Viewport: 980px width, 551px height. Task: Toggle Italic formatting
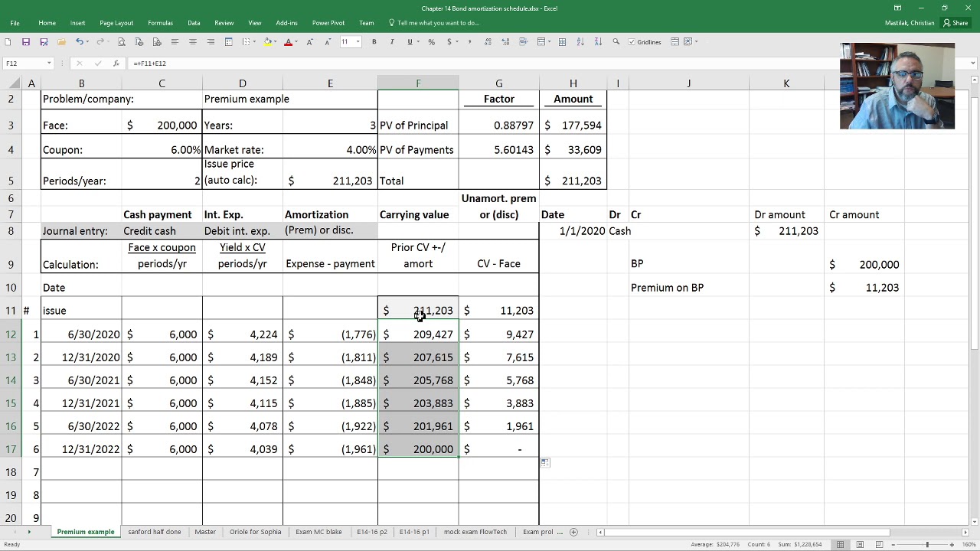[392, 41]
